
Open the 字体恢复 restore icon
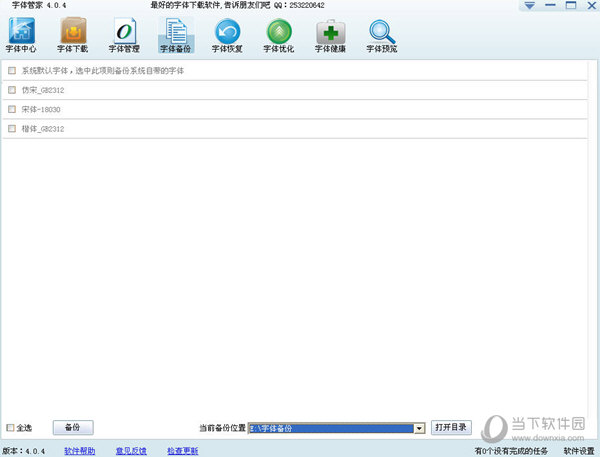227,35
